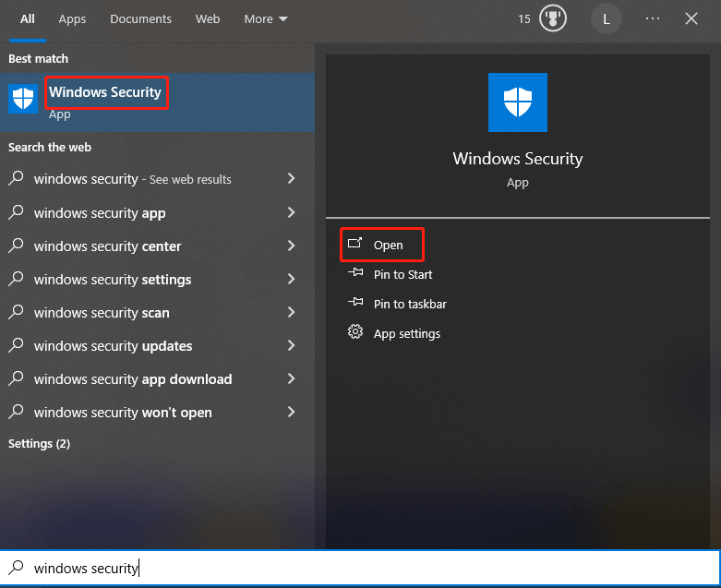Switch to the Documents tab
Screen dimensions: 721x588
click(x=140, y=18)
